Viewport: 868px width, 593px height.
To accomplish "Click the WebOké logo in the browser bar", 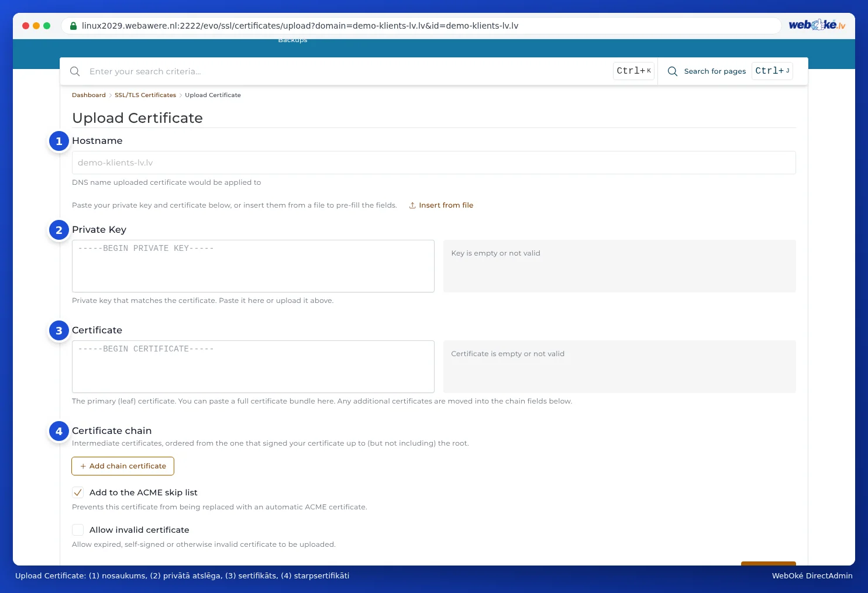I will (817, 25).
